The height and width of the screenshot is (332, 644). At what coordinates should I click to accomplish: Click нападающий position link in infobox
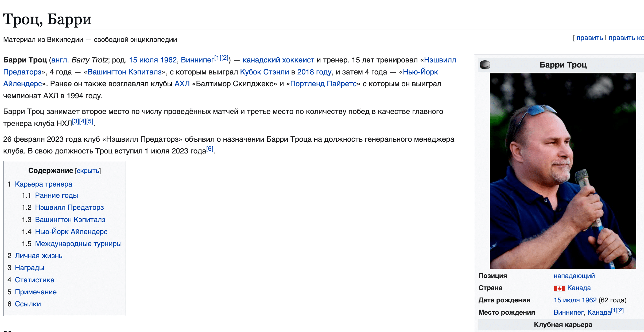point(574,276)
